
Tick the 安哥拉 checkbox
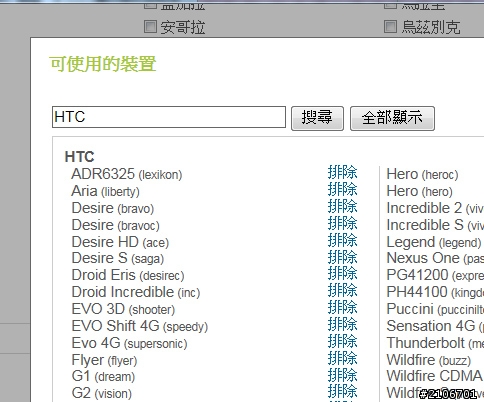150,26
